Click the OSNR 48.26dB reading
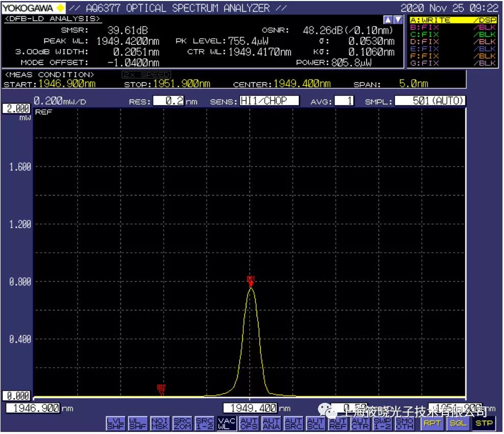This screenshot has width=504, height=434. (x=348, y=31)
